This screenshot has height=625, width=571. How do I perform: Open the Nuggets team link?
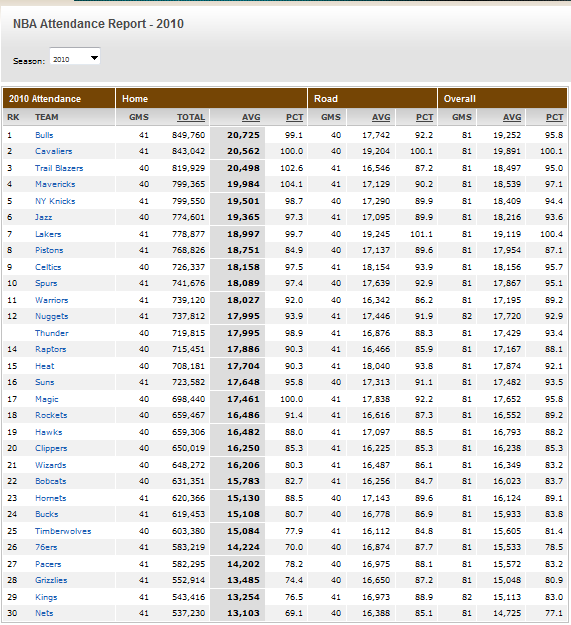[51, 316]
